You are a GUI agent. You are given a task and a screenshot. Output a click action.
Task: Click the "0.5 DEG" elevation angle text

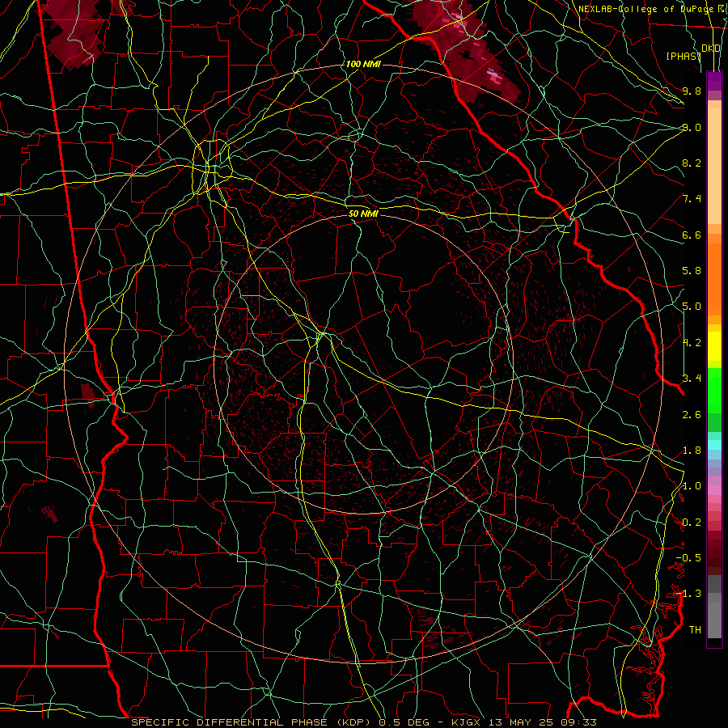click(x=404, y=722)
